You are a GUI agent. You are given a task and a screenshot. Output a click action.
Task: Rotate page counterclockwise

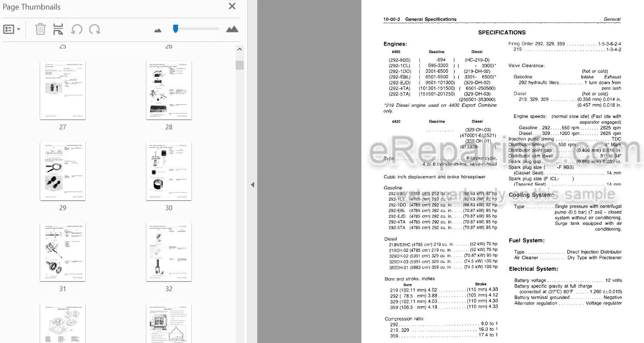[77, 29]
